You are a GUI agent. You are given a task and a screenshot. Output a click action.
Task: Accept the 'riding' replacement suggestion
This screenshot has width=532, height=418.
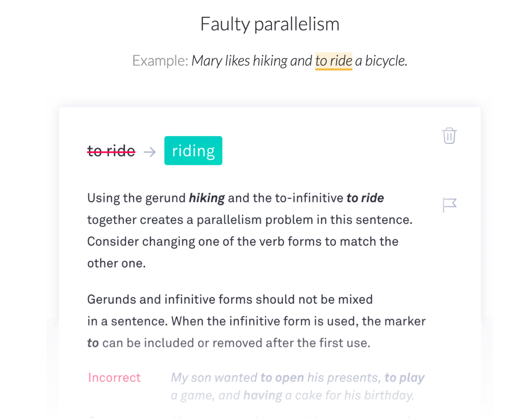(x=193, y=151)
